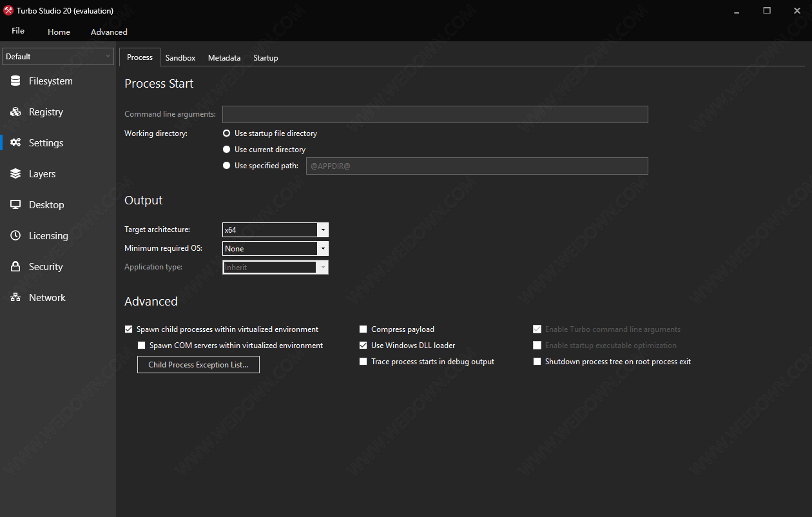Open the Security section label
This screenshot has width=812, height=517.
(46, 267)
